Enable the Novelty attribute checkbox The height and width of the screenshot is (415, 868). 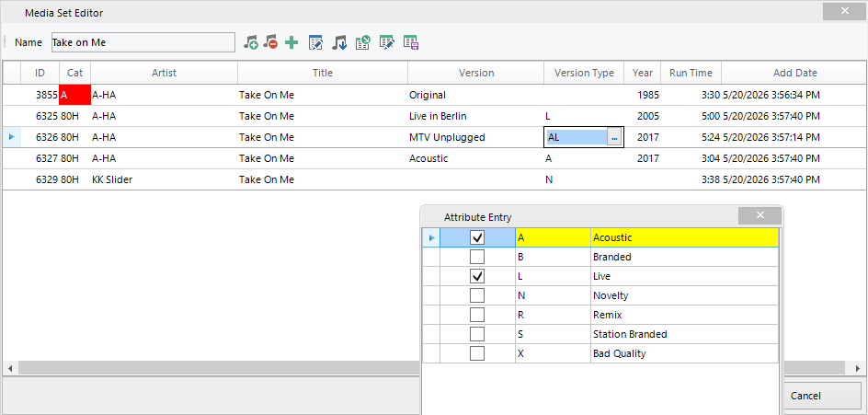[477, 296]
